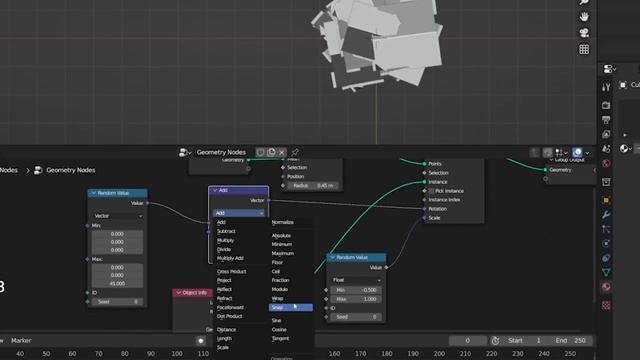This screenshot has height=360, width=640.
Task: Toggle fake user shield for node tree
Action: (x=260, y=152)
